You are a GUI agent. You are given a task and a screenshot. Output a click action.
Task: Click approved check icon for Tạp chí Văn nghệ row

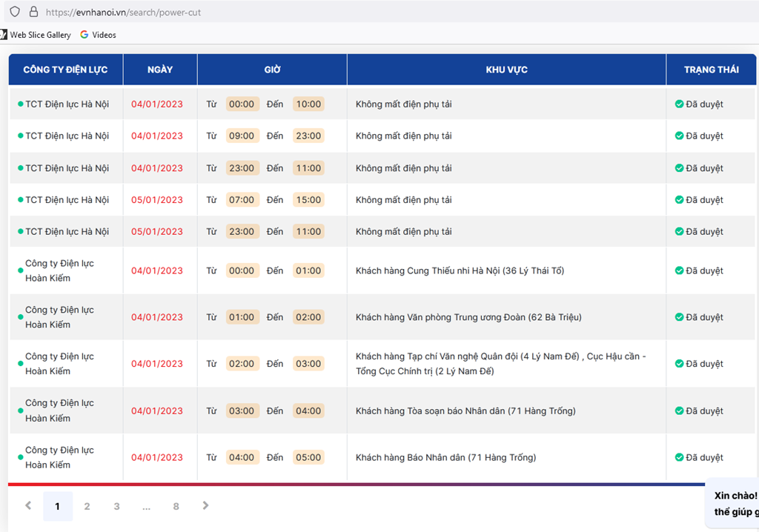click(x=679, y=364)
